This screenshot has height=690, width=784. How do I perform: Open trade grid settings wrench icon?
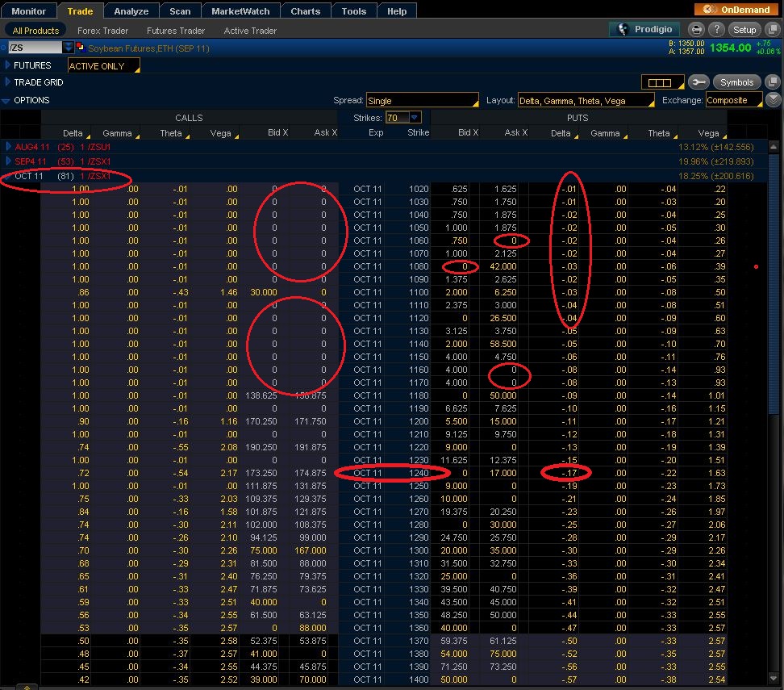[699, 82]
